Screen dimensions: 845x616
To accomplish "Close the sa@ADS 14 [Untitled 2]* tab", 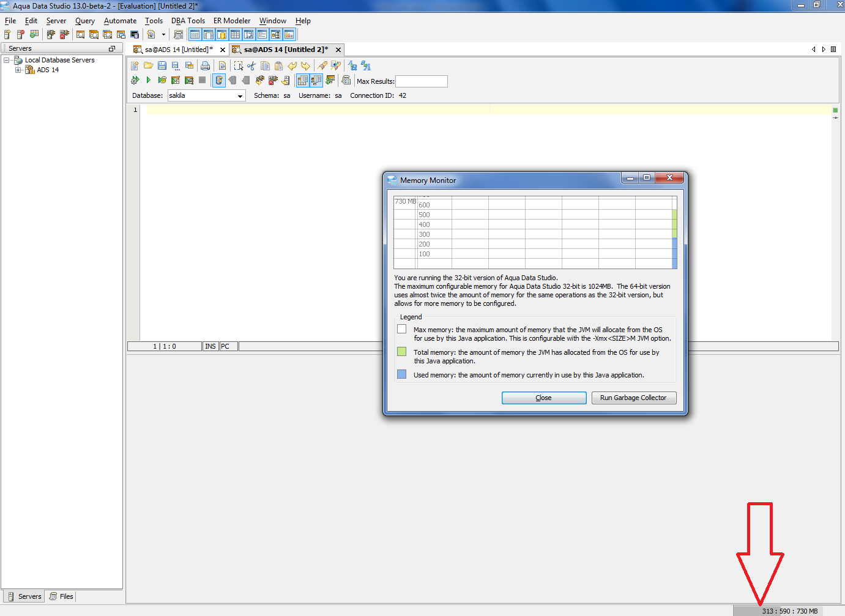I will (x=338, y=50).
